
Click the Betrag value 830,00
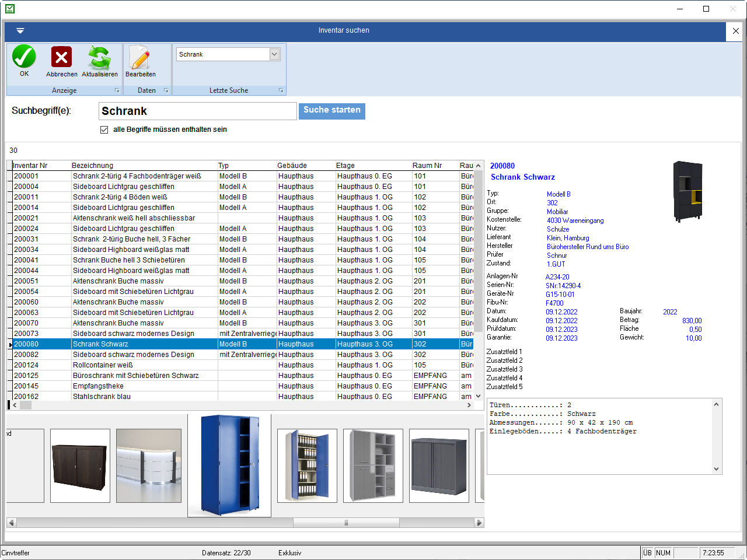[692, 321]
